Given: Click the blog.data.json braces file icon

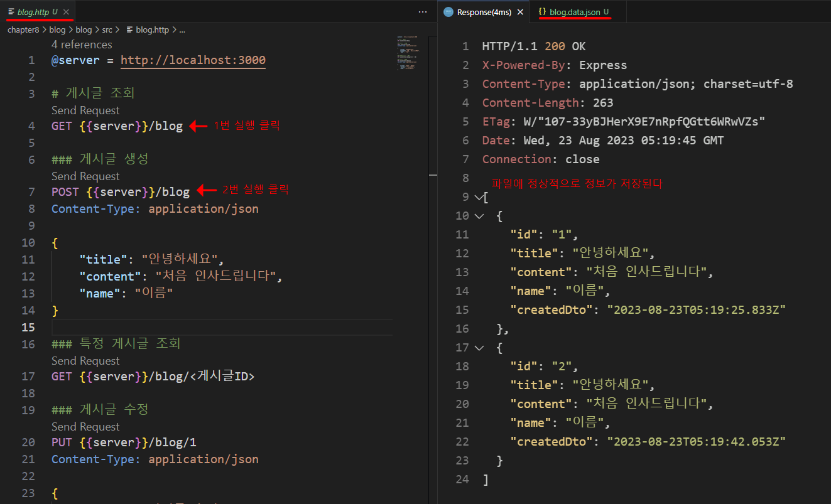Looking at the screenshot, I should [542, 12].
